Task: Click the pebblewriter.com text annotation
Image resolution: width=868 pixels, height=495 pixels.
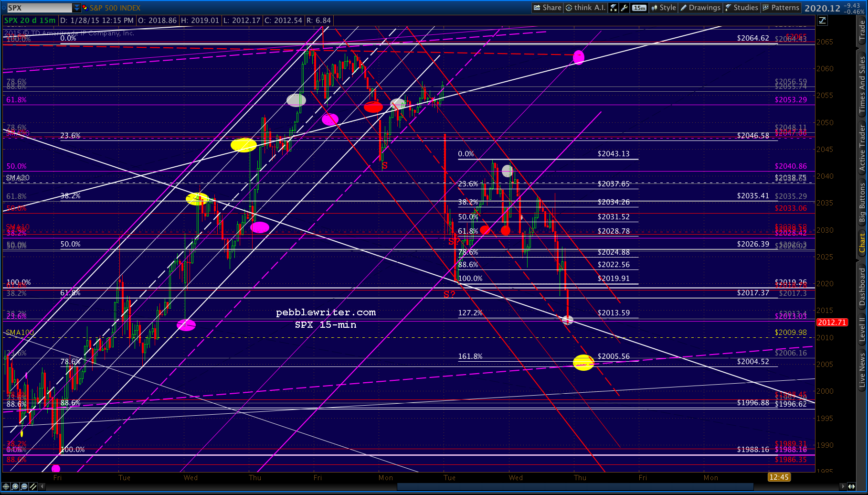Action: pyautogui.click(x=326, y=312)
